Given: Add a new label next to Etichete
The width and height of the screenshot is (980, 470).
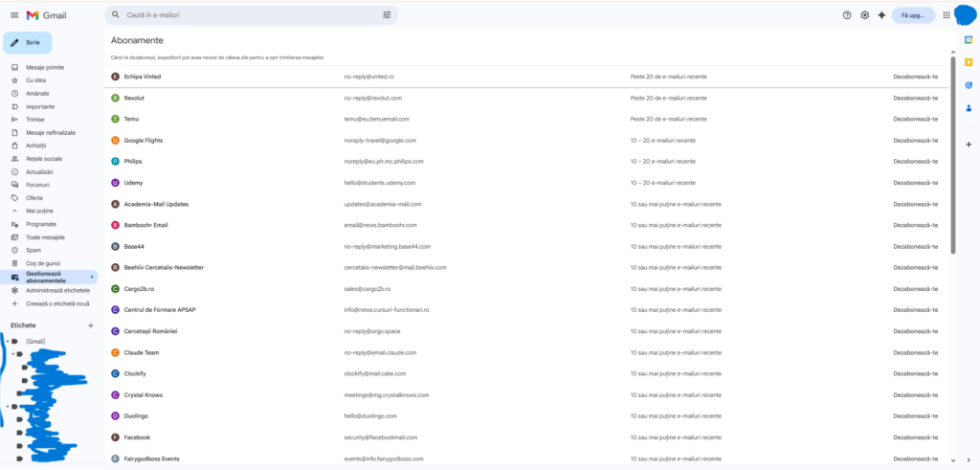Looking at the screenshot, I should [x=91, y=325].
